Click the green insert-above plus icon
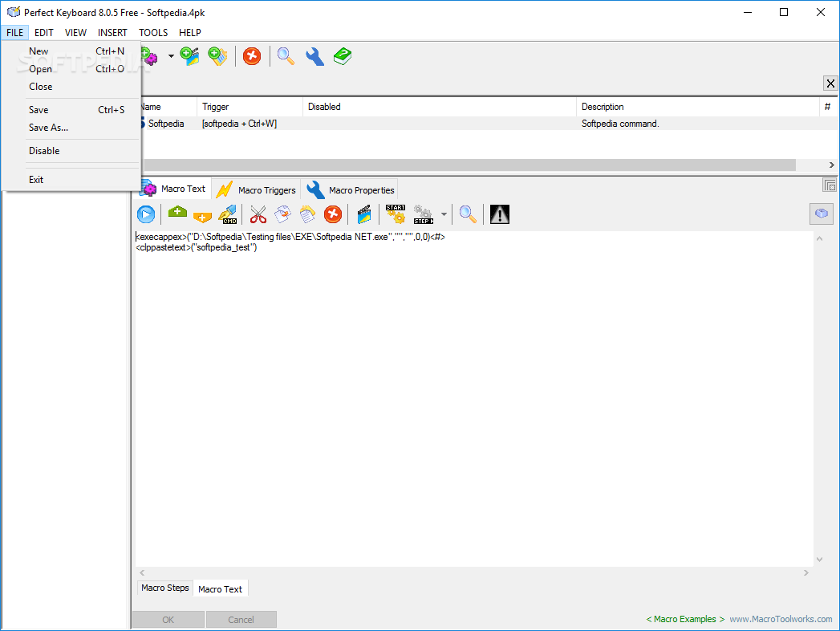Viewport: 840px width, 631px height. pyautogui.click(x=177, y=213)
